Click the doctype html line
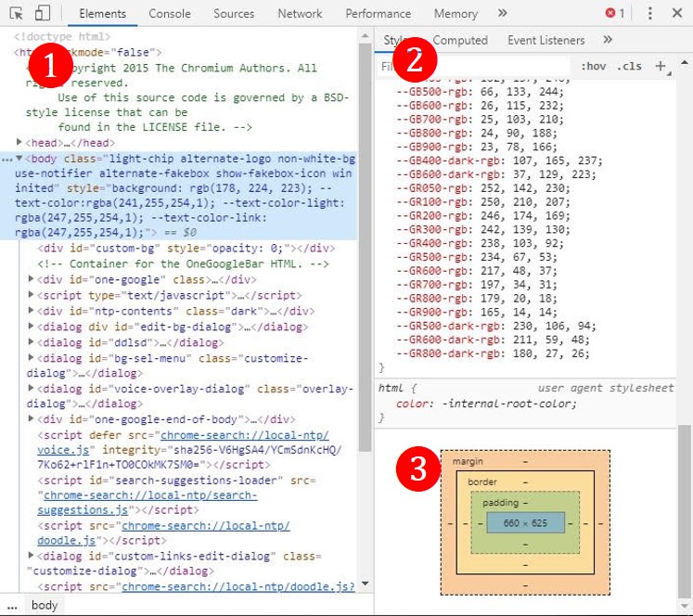 pyautogui.click(x=62, y=36)
